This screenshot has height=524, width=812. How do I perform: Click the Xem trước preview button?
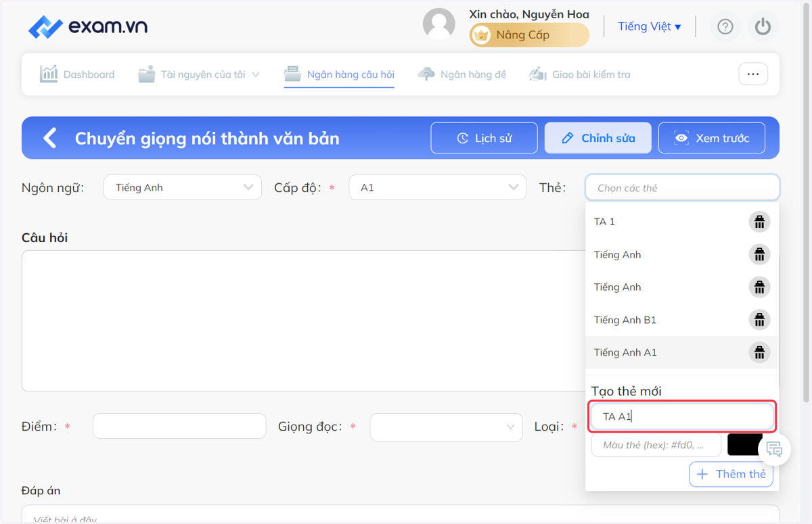(712, 138)
